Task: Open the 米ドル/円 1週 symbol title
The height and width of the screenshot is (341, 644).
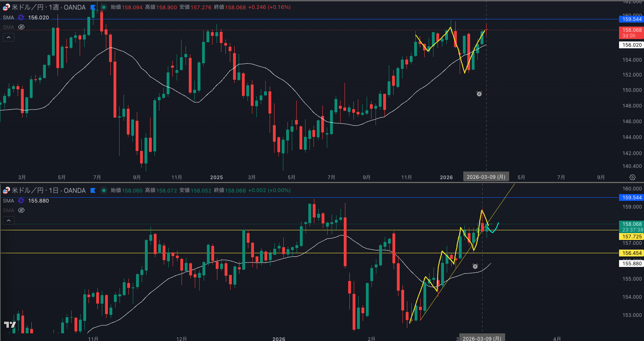Action: (x=48, y=7)
